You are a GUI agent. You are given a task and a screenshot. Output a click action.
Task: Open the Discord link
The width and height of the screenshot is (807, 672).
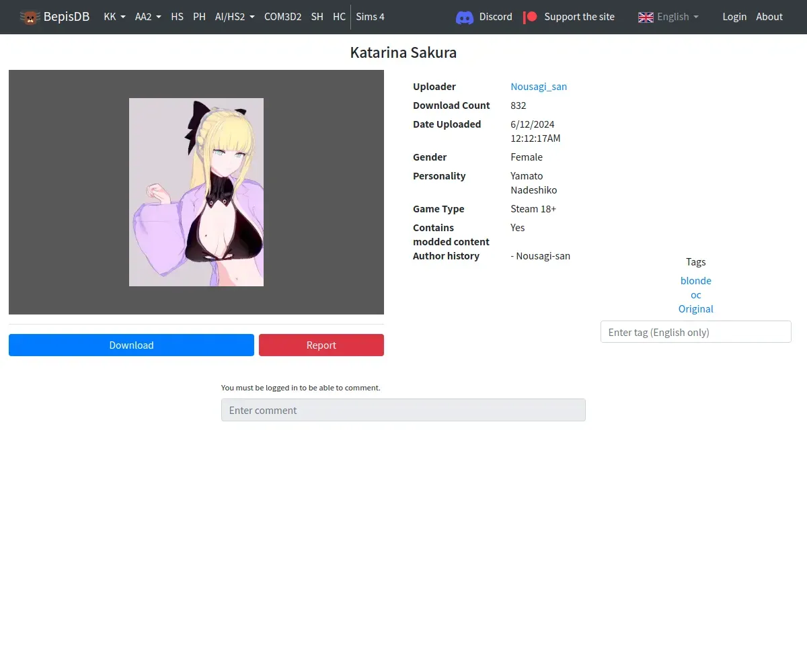click(x=496, y=17)
